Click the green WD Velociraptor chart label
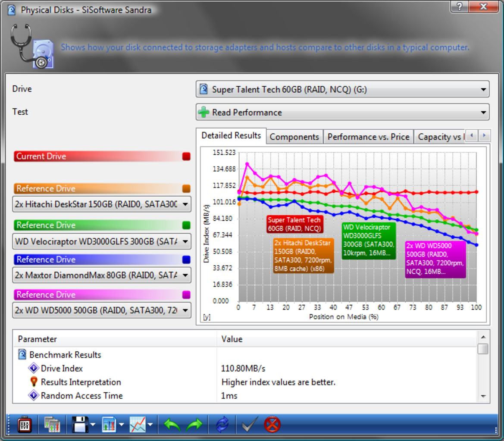Screen dimensions: 504x441 (x=369, y=240)
